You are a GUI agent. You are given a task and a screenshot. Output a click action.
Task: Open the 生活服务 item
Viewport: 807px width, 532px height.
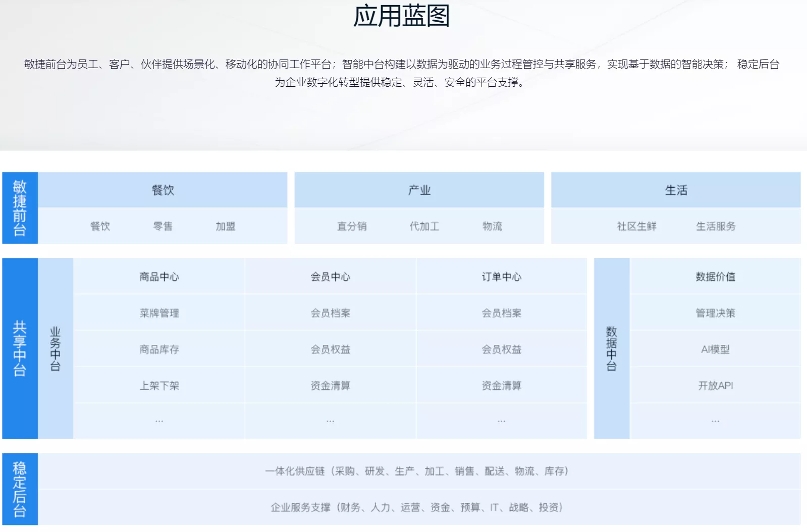pos(716,226)
